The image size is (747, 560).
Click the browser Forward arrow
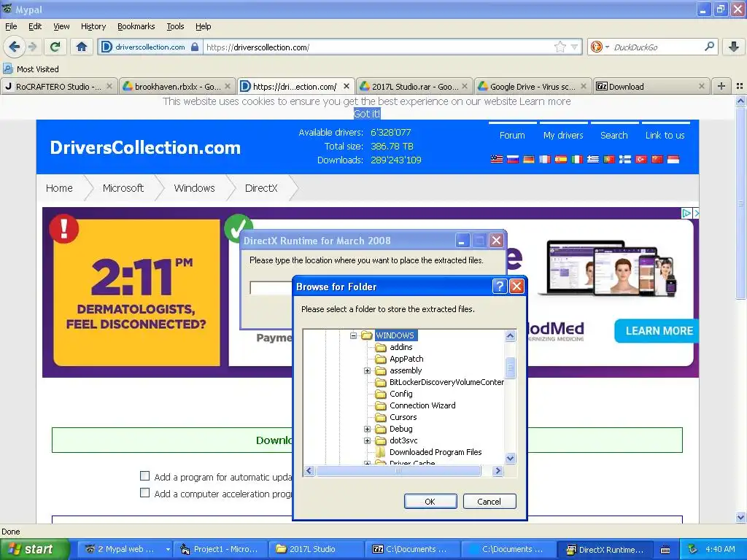(32, 47)
